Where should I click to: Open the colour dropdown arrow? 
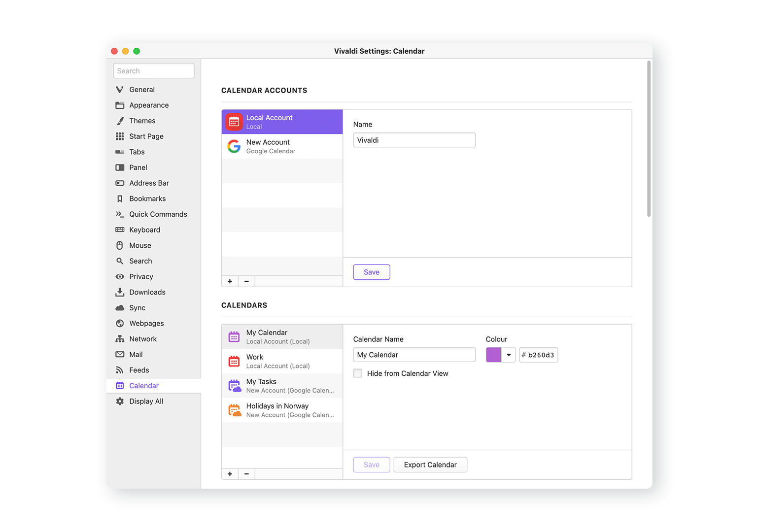(509, 355)
